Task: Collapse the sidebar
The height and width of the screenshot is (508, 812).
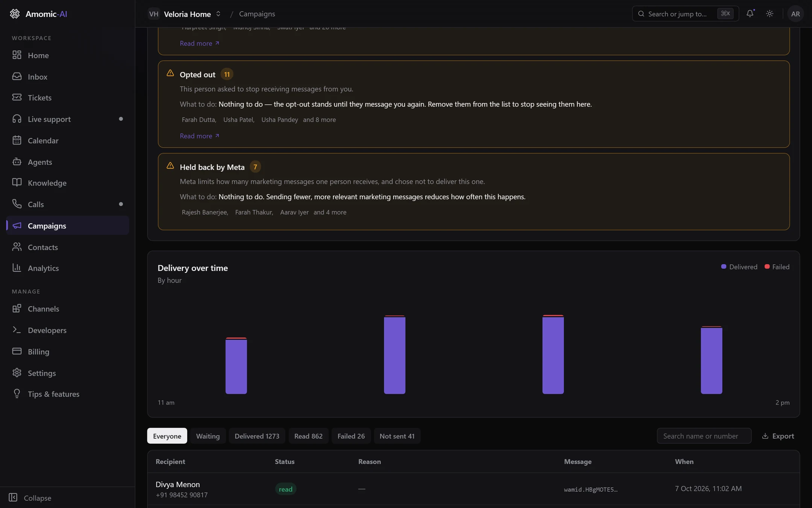Action: coord(30,497)
